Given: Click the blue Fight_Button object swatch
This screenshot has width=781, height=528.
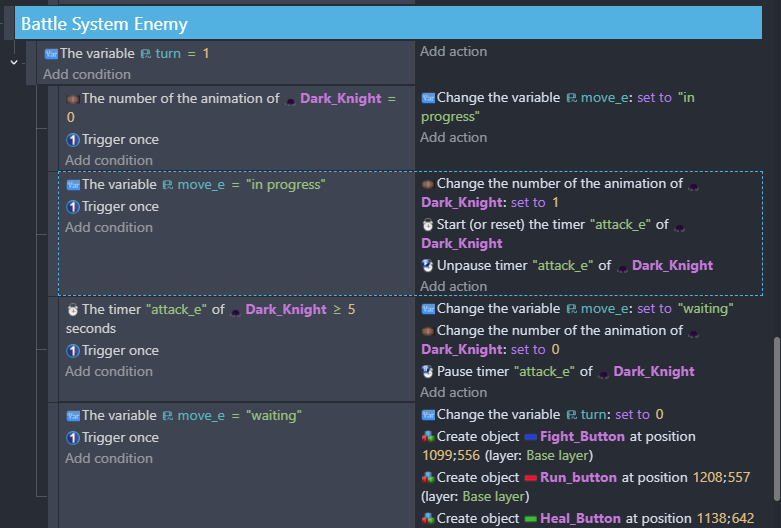Looking at the screenshot, I should click(x=529, y=437).
